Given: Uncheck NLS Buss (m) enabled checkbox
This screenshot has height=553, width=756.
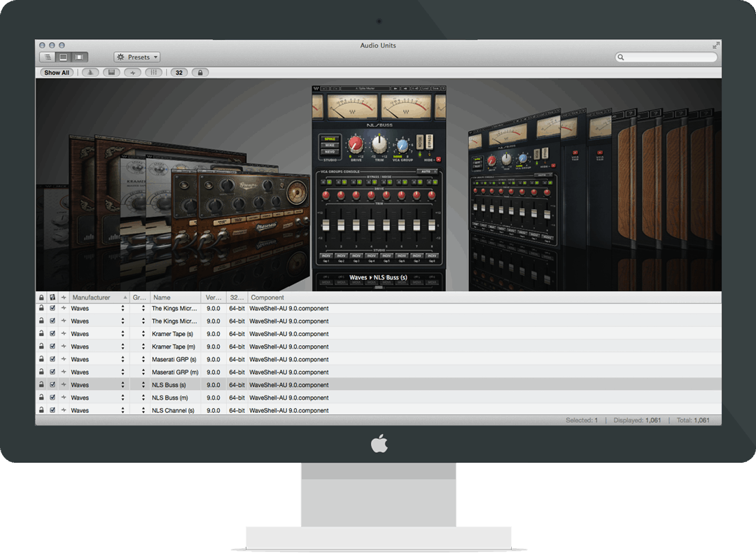Looking at the screenshot, I should pyautogui.click(x=52, y=398).
